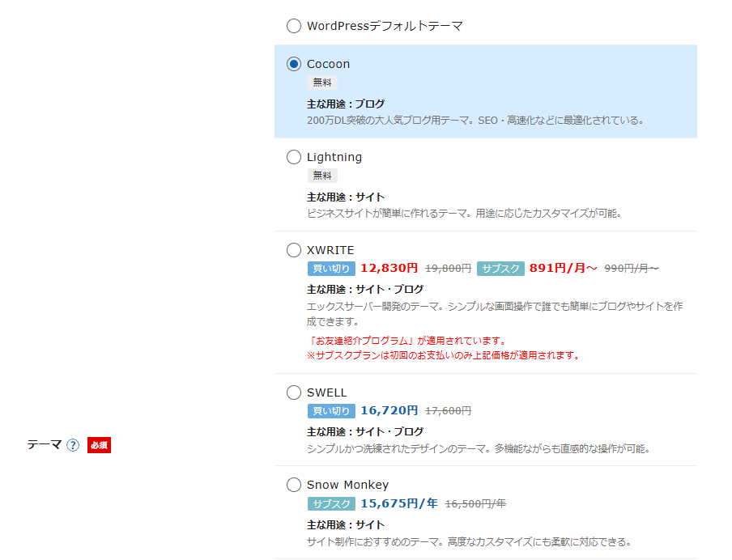Viewport: 732px width, 560px height.
Task: Click the Snow Monkey price 15,675円/年
Action: click(399, 503)
